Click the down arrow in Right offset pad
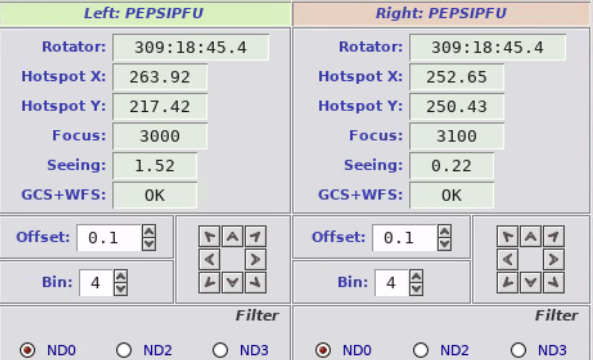593x360 pixels. click(531, 282)
